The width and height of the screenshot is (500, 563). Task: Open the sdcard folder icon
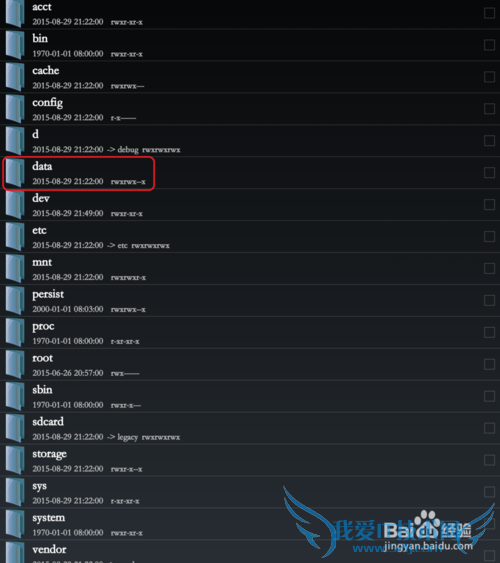15,429
